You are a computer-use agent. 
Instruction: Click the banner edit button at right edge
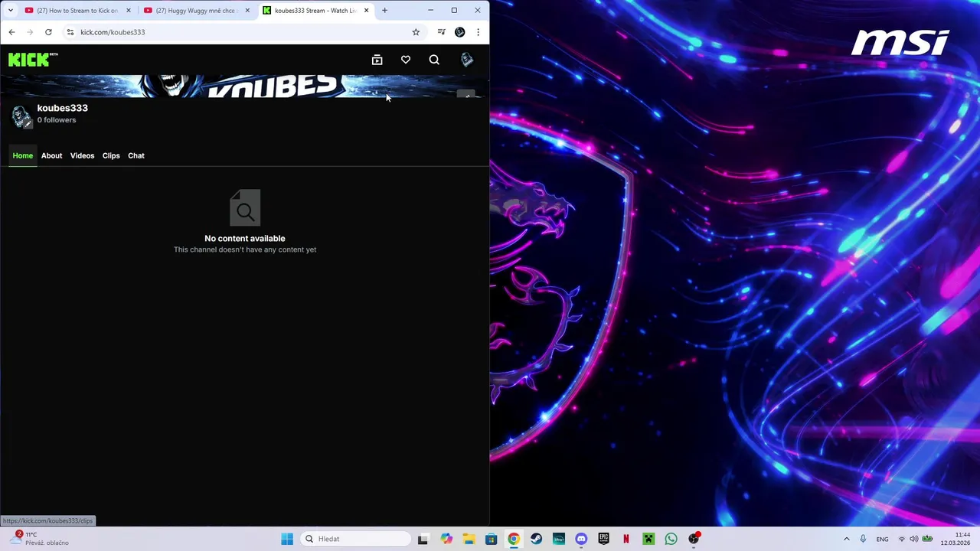click(x=466, y=95)
